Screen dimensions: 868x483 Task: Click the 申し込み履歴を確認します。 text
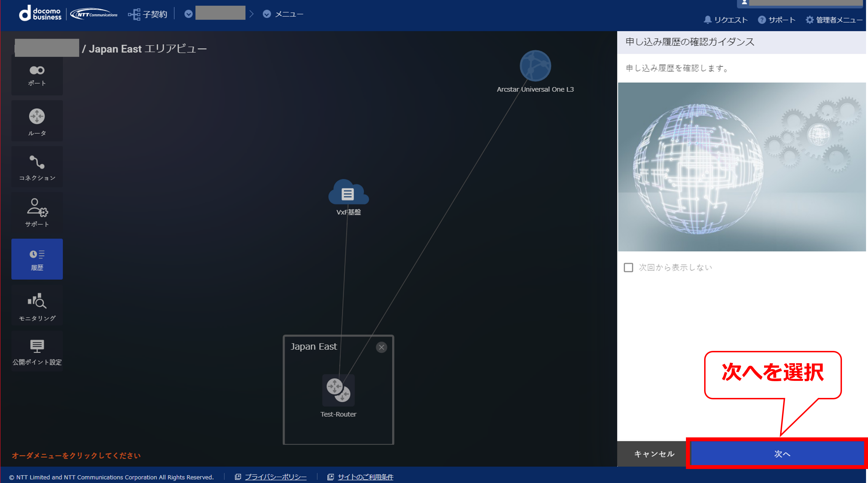point(677,68)
